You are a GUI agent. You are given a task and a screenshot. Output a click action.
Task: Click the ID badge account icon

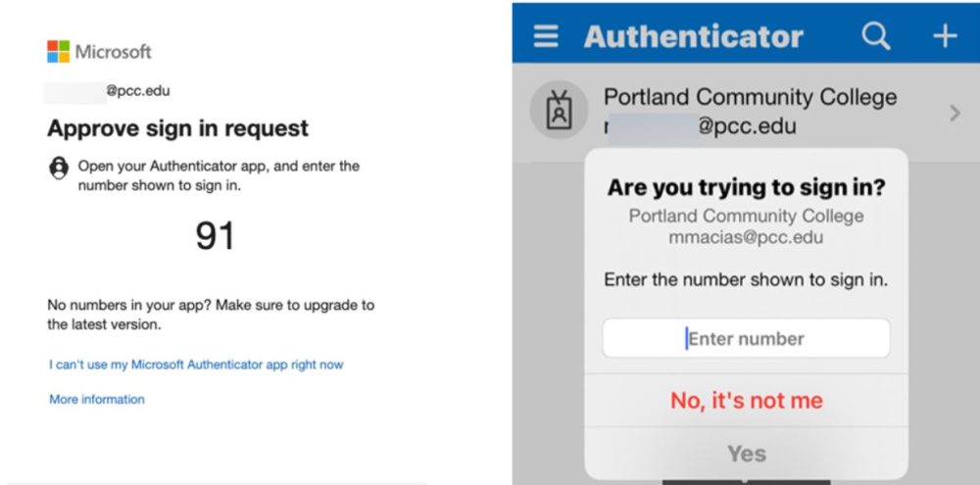pyautogui.click(x=559, y=111)
